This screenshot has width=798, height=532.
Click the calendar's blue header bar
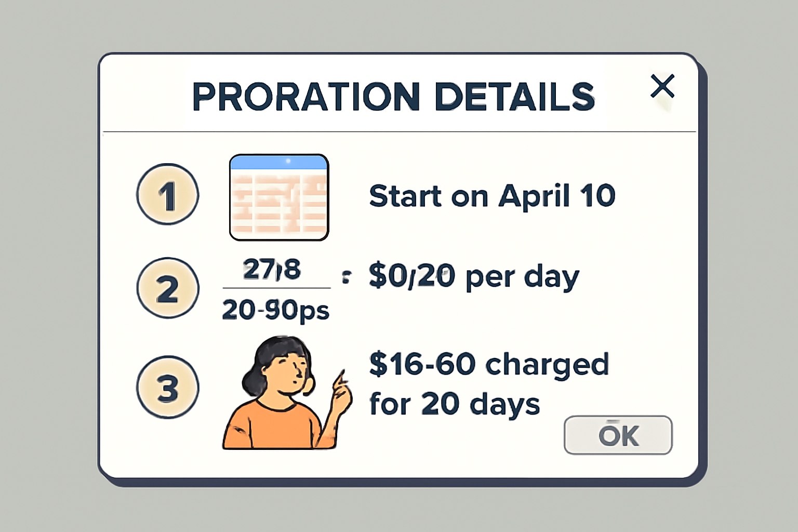[x=279, y=162]
